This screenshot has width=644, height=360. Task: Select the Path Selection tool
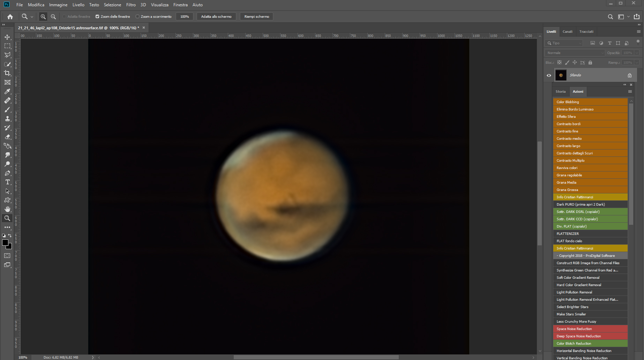[7, 191]
